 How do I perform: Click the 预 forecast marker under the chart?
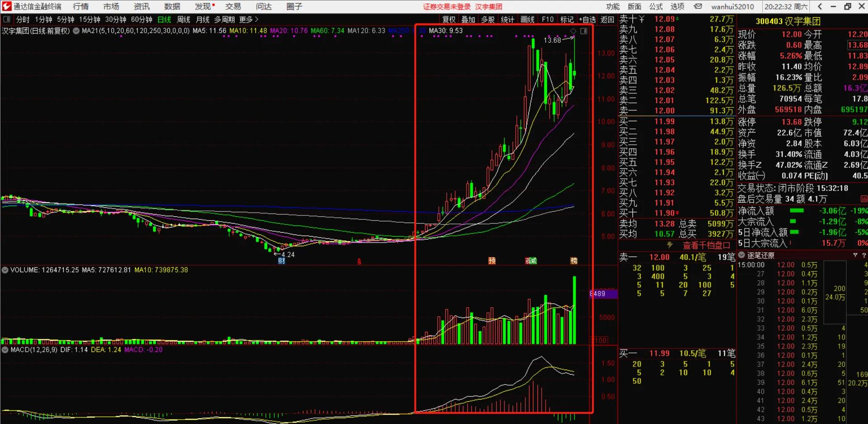492,261
